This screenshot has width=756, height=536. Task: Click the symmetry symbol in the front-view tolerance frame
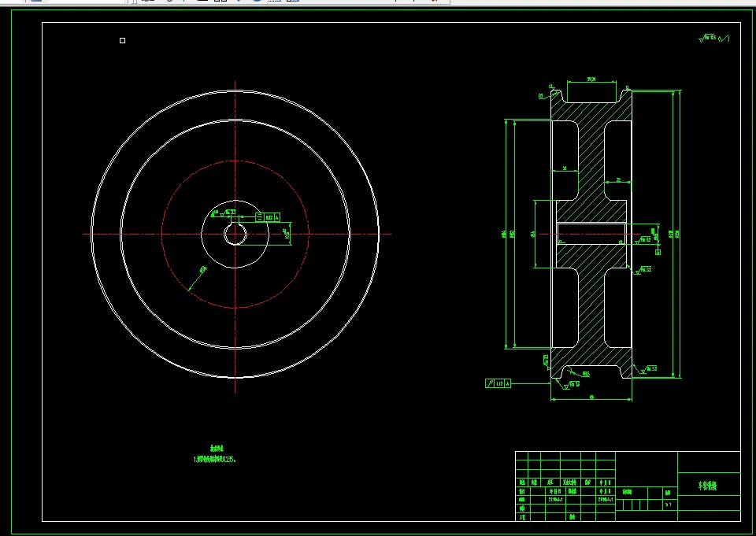click(259, 217)
